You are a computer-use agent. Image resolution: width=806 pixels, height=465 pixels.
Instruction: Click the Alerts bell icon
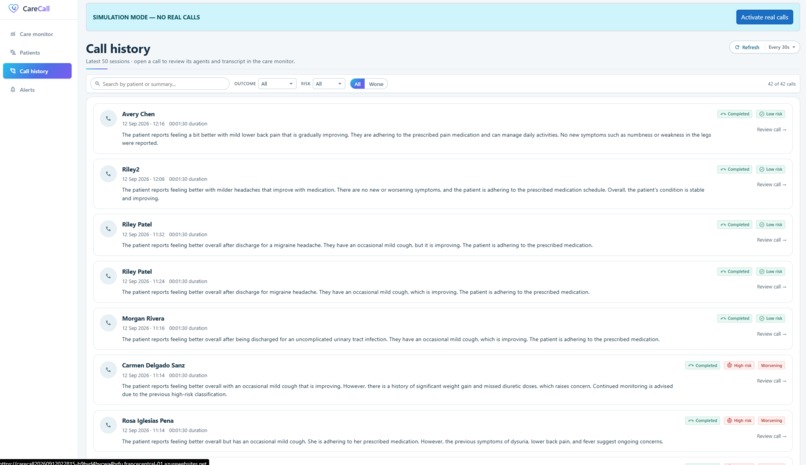click(x=13, y=89)
